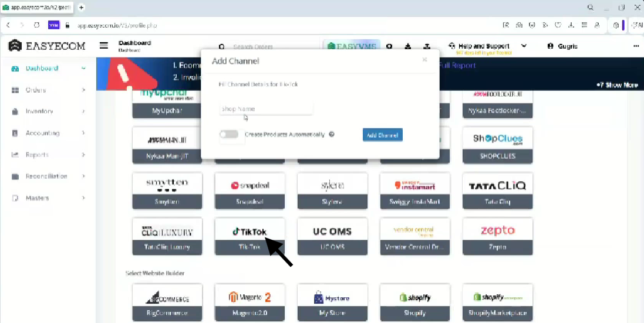Expand the Help and Support dropdown chevron
Viewport: 644px width, 323px height.
coord(524,46)
